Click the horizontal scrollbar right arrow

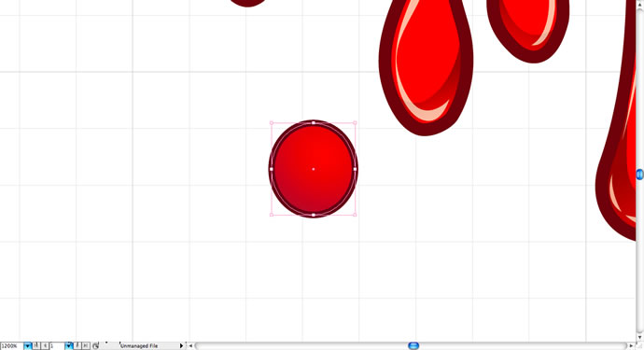coord(632,346)
